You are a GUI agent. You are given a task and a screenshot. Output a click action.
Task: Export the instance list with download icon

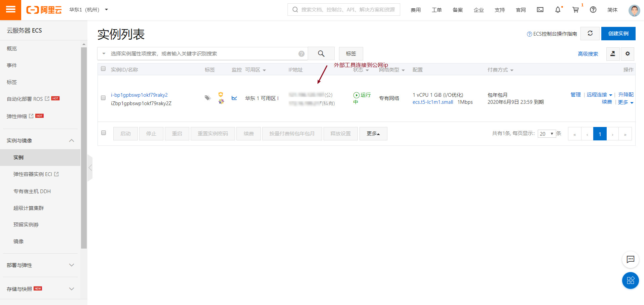click(613, 54)
